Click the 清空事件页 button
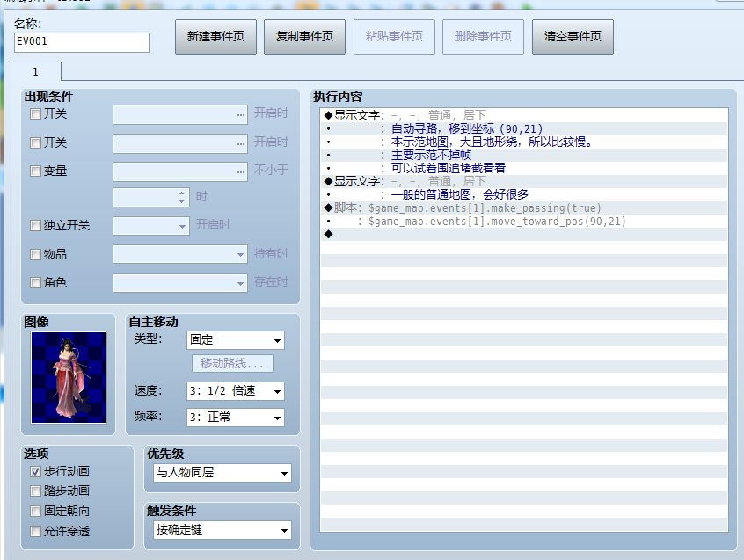This screenshot has height=560, width=744. [573, 37]
